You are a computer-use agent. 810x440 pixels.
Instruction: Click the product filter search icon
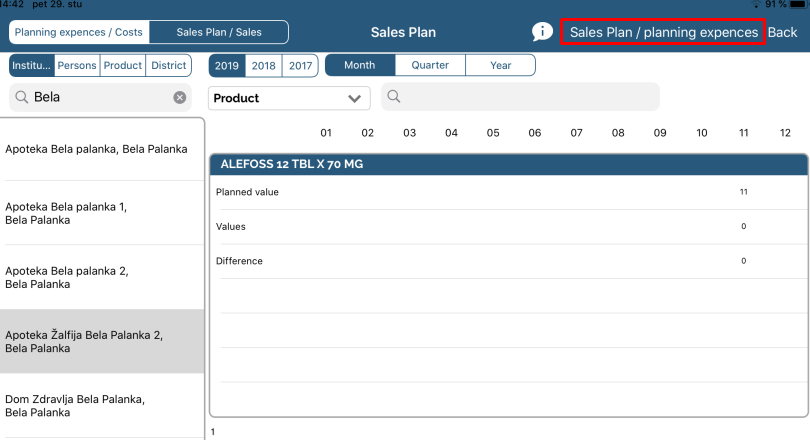coord(394,97)
